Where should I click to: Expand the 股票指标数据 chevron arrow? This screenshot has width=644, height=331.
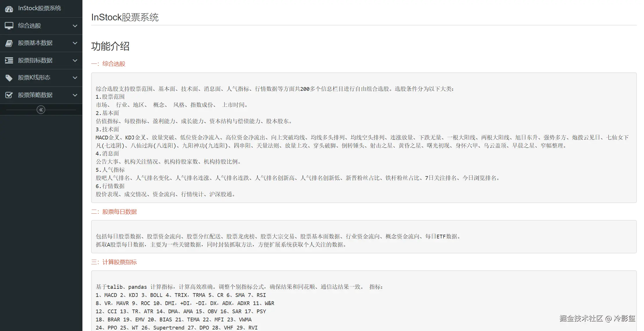coord(75,60)
